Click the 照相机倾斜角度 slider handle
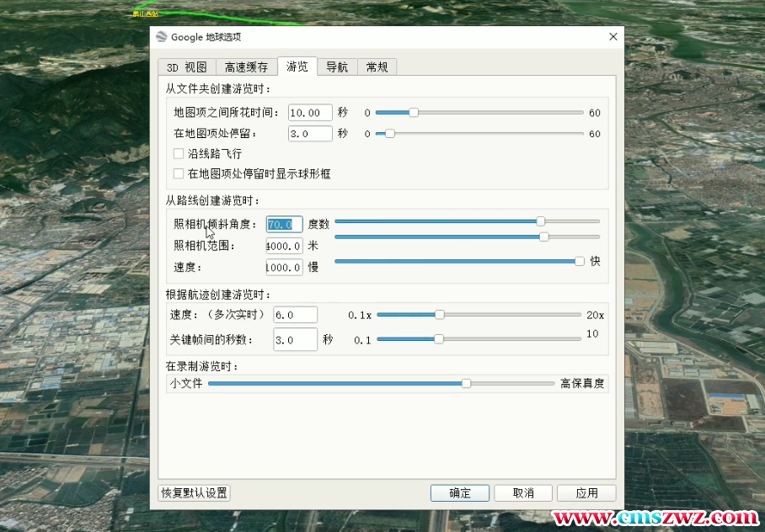 tap(540, 221)
